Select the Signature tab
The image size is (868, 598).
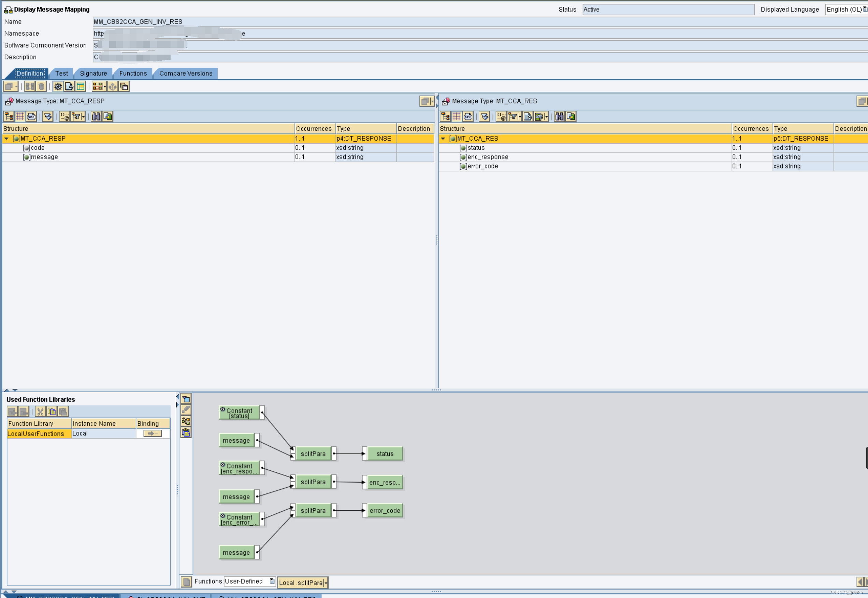93,73
